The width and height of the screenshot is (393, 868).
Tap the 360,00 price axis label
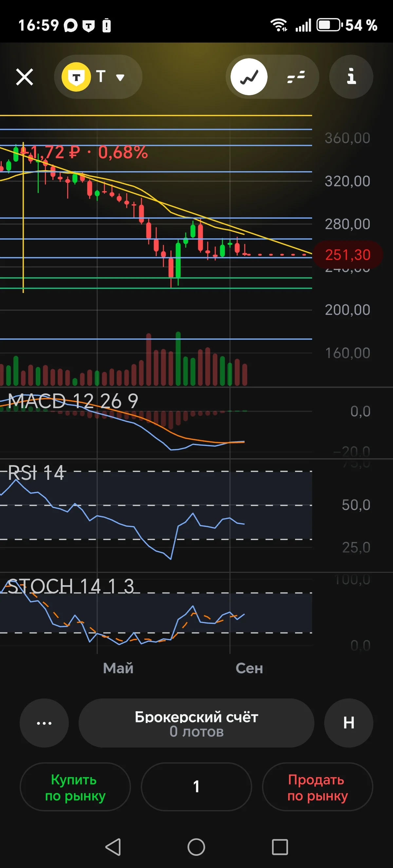click(x=347, y=138)
